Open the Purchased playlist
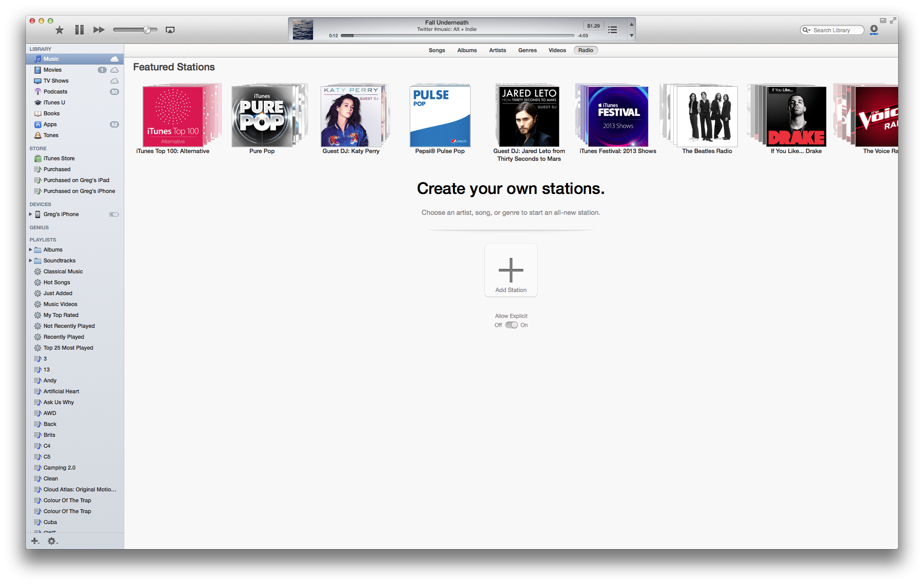The width and height of the screenshot is (924, 585). point(75,169)
